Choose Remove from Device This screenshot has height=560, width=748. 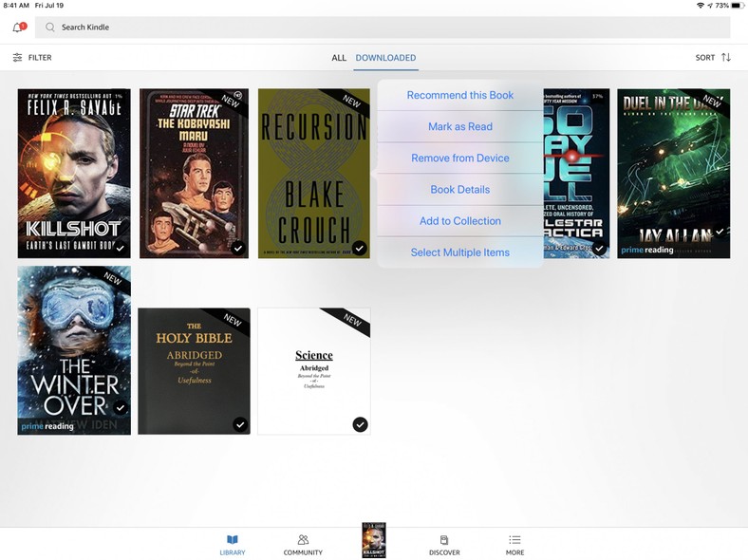tap(460, 159)
